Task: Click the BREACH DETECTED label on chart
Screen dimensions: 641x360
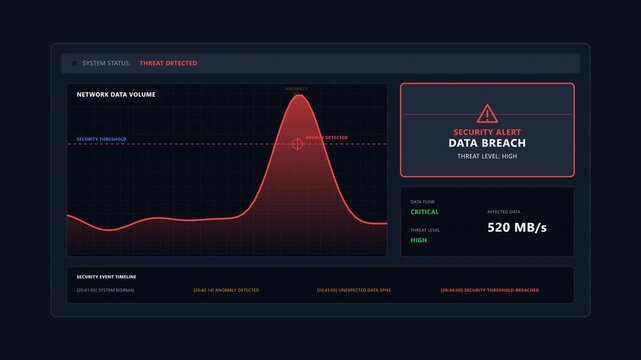Action: point(327,138)
